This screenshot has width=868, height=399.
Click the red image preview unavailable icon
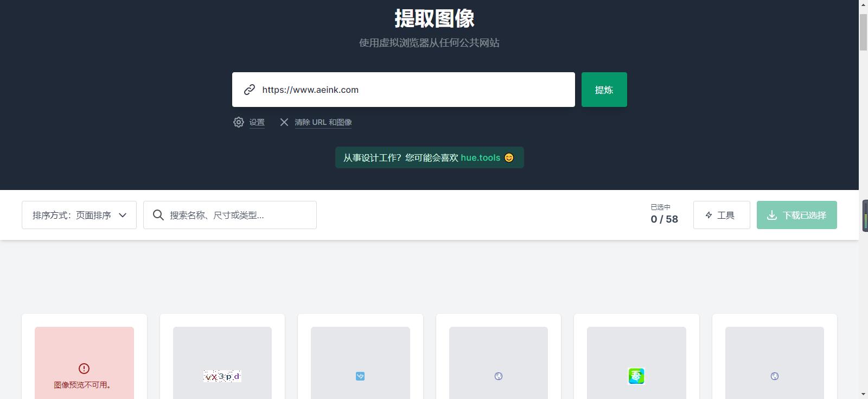click(x=84, y=369)
